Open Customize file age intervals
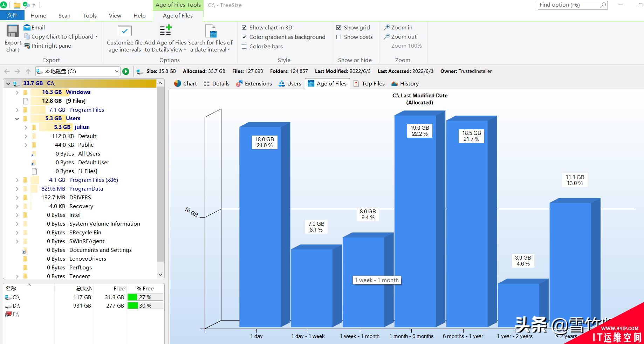644x344 pixels. pos(124,39)
